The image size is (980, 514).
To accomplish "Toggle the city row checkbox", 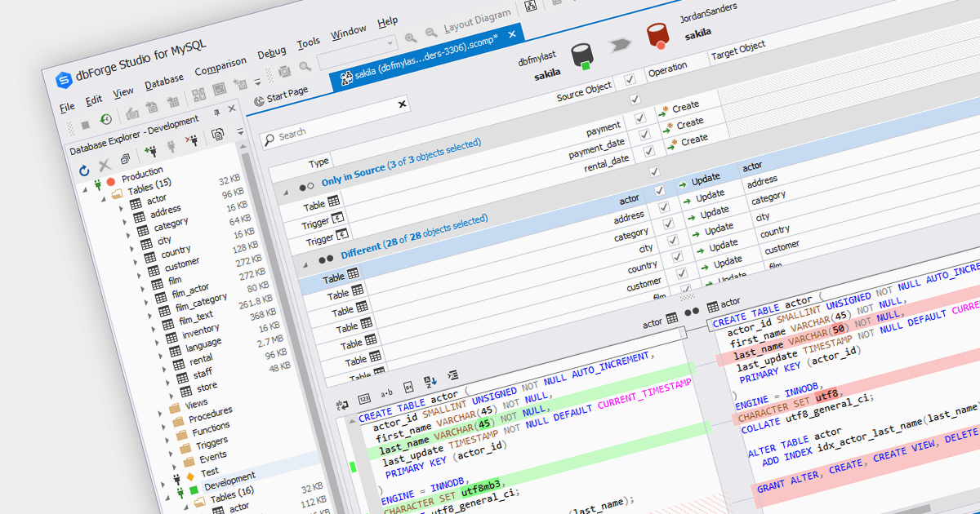I will click(x=671, y=240).
